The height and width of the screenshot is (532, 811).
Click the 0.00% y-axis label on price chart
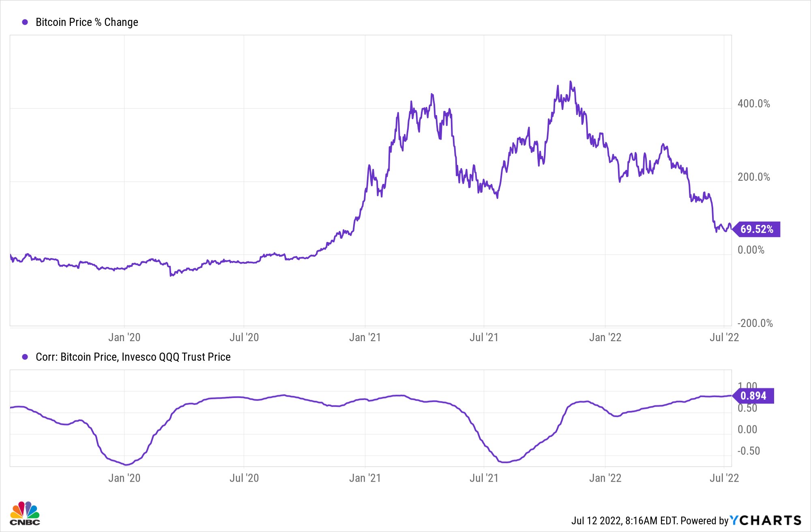pos(751,250)
